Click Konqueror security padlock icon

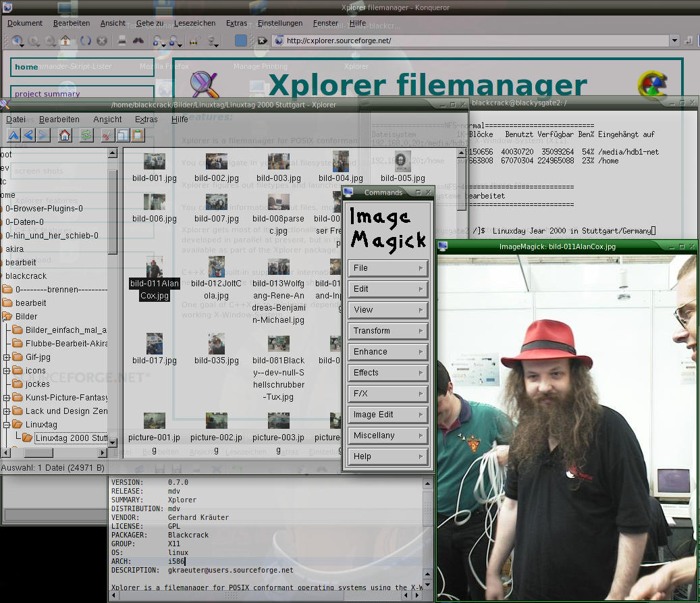194,42
